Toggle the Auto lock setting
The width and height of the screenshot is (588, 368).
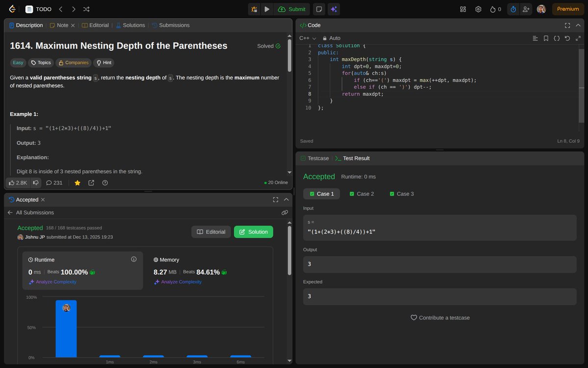(331, 38)
